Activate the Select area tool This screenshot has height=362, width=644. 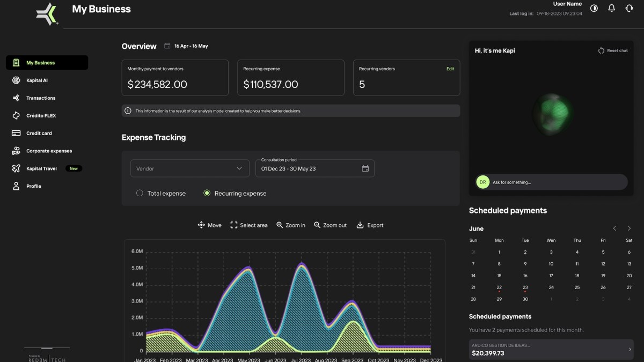click(x=248, y=225)
